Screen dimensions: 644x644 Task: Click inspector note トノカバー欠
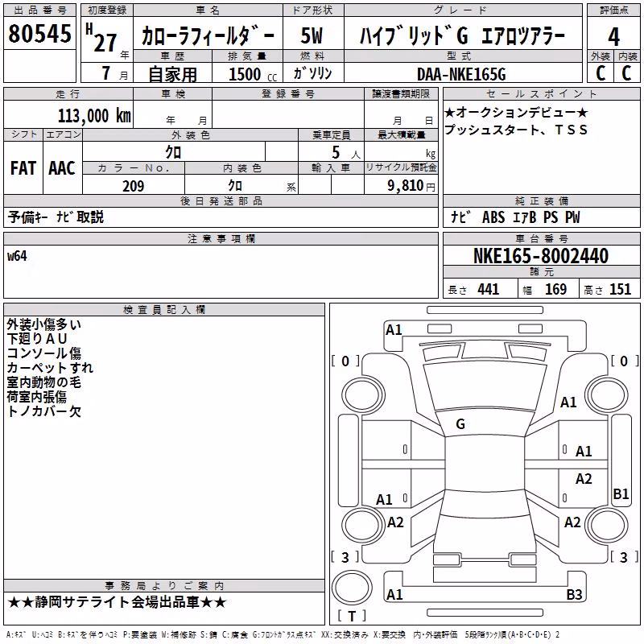coord(44,411)
